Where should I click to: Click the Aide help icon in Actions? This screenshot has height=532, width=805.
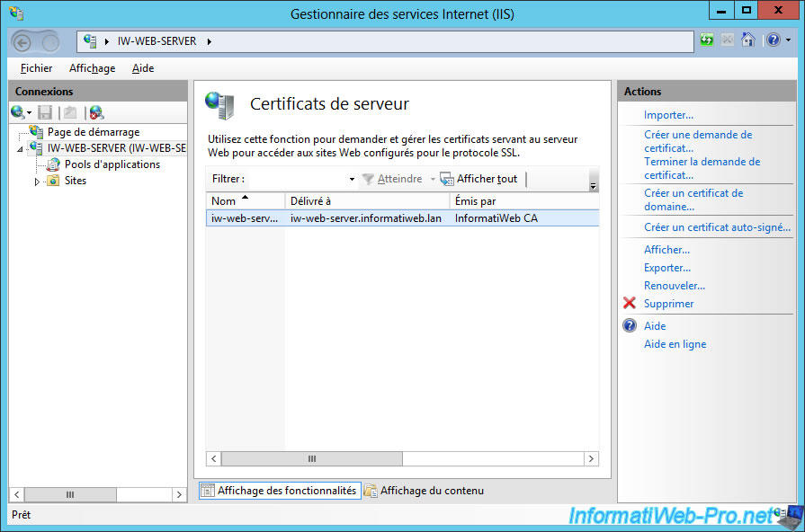click(630, 326)
